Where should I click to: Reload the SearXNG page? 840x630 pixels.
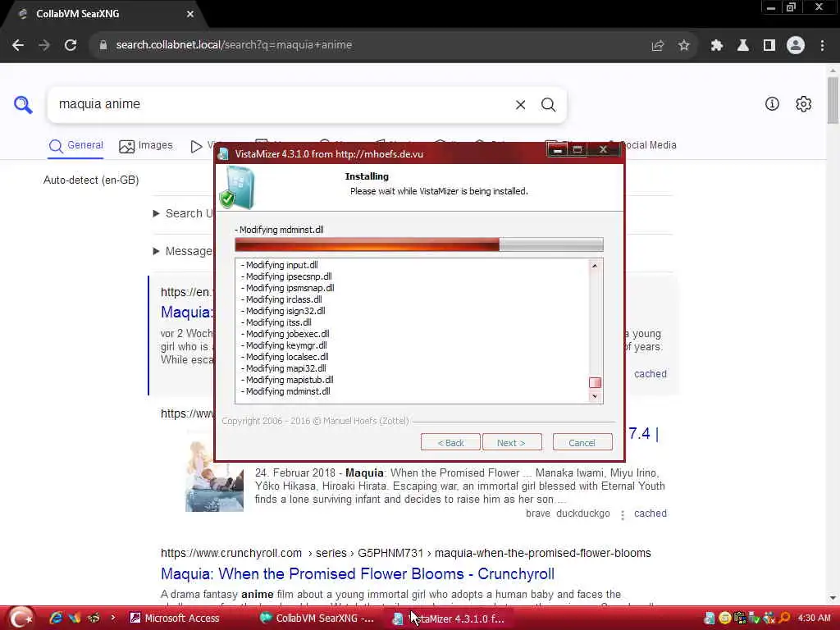(x=71, y=45)
